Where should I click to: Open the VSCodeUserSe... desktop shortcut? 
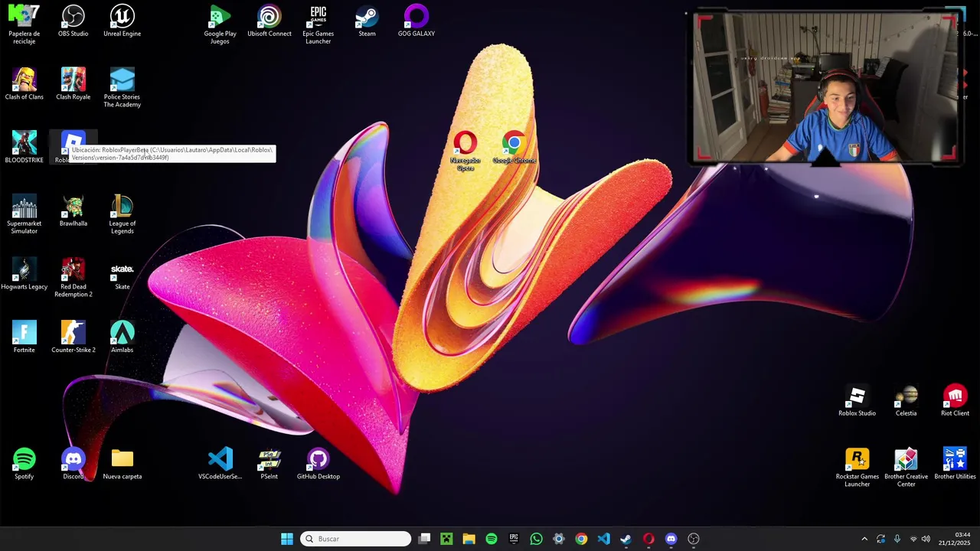click(220, 464)
